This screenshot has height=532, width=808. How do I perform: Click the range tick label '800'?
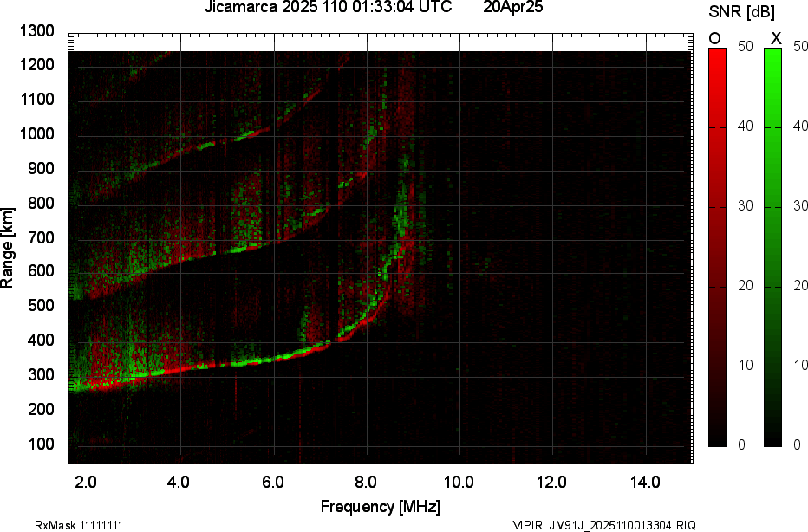(x=41, y=203)
